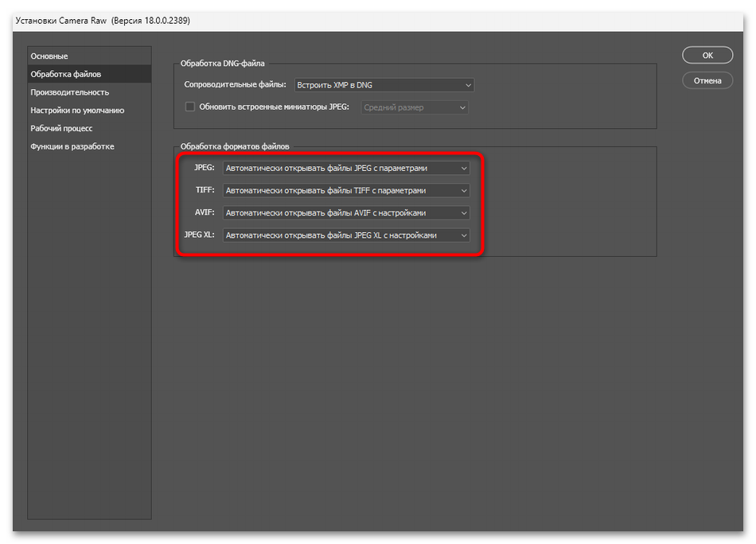This screenshot has height=544, width=756.
Task: Click the Обработка форматов файлов group title
Action: tap(235, 146)
